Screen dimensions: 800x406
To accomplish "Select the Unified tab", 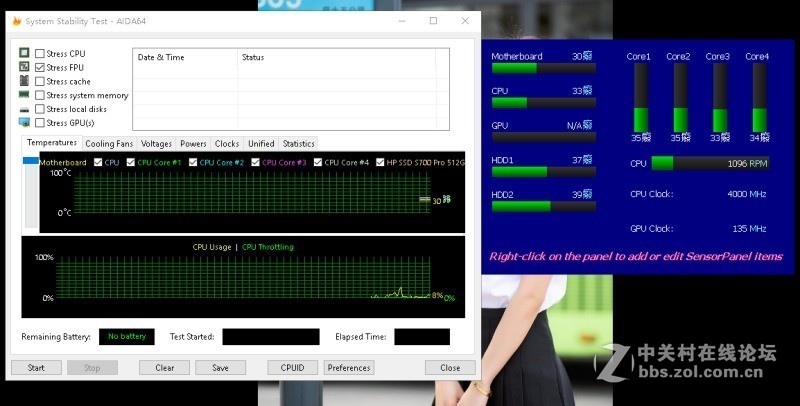I will pyautogui.click(x=261, y=144).
